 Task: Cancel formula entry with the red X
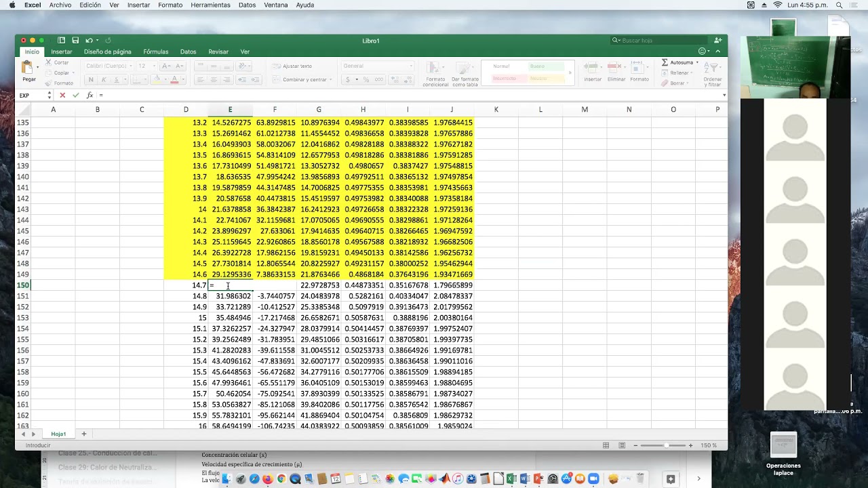click(62, 96)
